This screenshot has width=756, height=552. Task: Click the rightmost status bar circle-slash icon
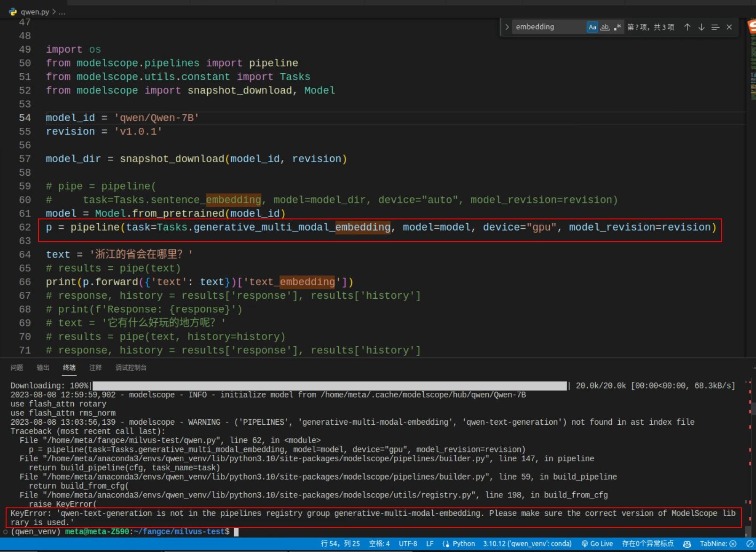(x=749, y=544)
